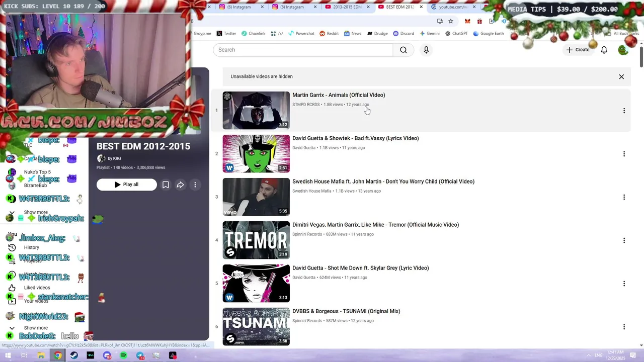Play the David Guetta Bad thumbnail
This screenshot has height=362, width=644.
point(256,154)
